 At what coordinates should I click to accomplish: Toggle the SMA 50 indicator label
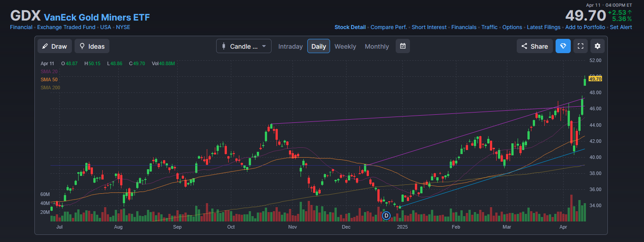[x=49, y=79]
